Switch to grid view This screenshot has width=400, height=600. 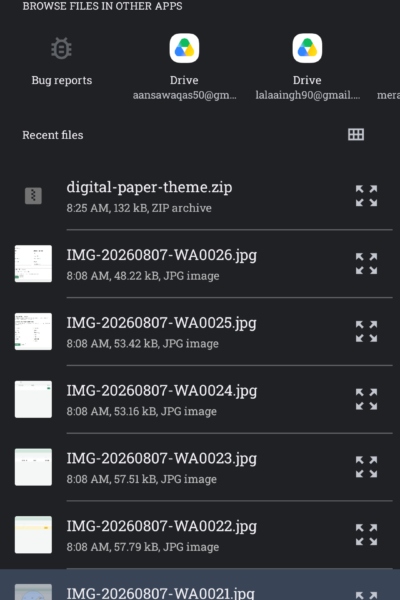(356, 135)
